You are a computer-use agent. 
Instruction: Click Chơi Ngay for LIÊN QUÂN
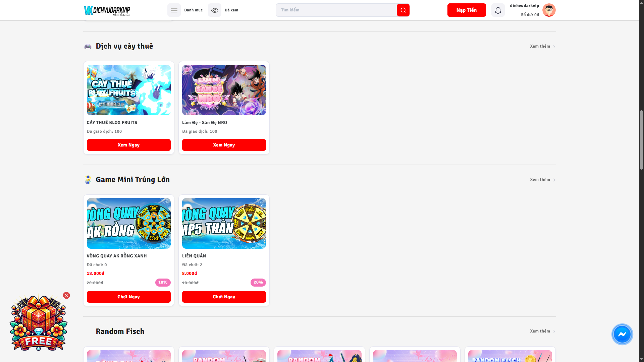[224, 297]
